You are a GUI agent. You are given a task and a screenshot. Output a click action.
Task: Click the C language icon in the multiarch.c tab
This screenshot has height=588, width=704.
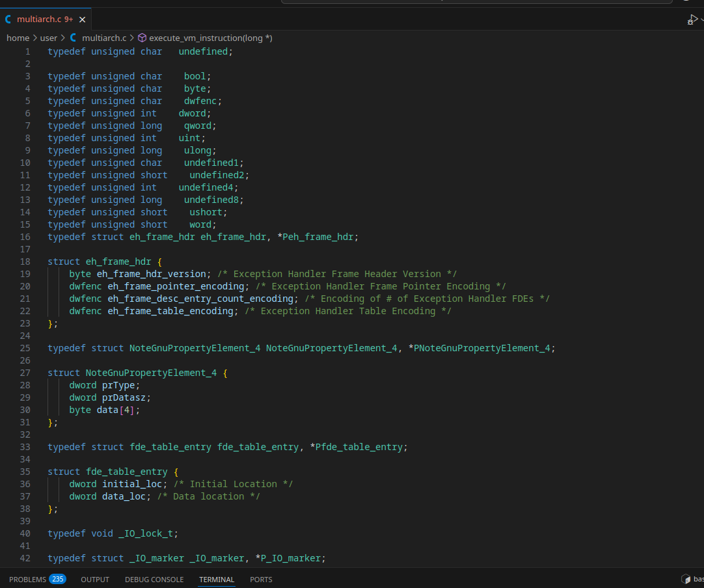(8, 20)
